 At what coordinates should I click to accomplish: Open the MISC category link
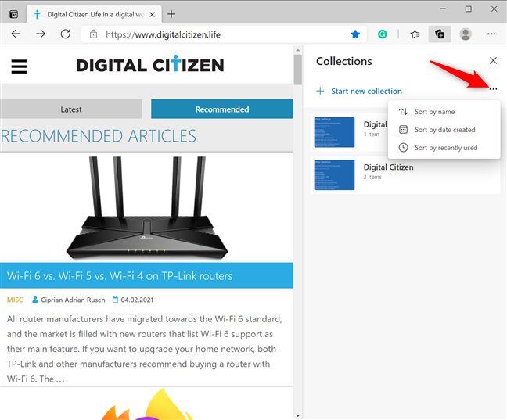pyautogui.click(x=15, y=300)
